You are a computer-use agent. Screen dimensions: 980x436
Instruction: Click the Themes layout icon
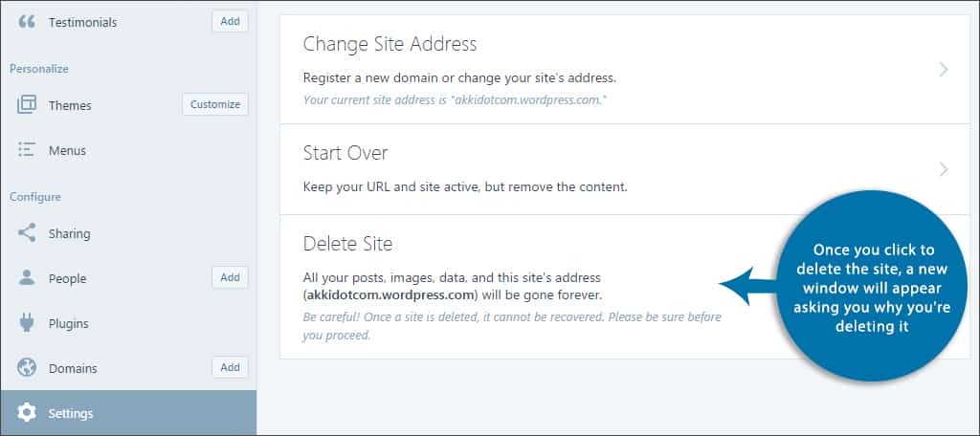[x=27, y=105]
